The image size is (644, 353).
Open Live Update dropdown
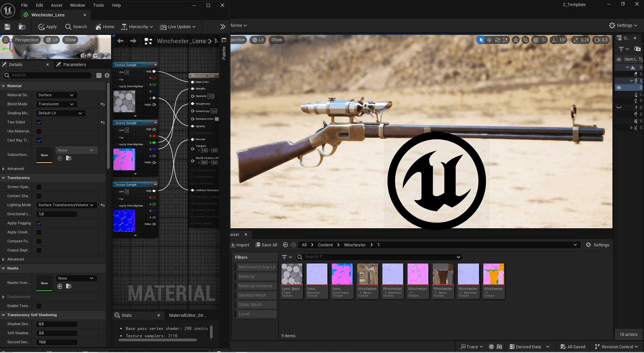coord(178,27)
